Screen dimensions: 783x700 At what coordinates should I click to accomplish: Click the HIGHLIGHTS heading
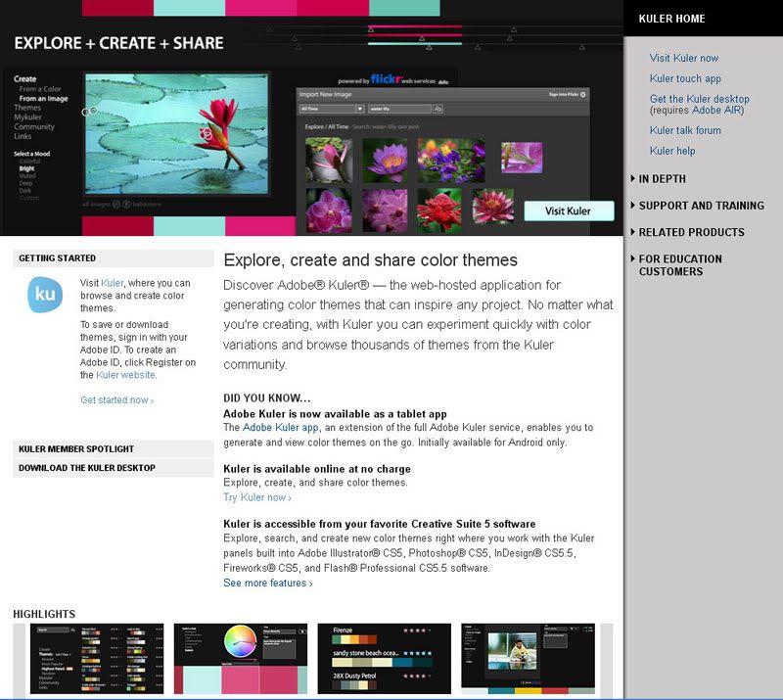coord(44,614)
